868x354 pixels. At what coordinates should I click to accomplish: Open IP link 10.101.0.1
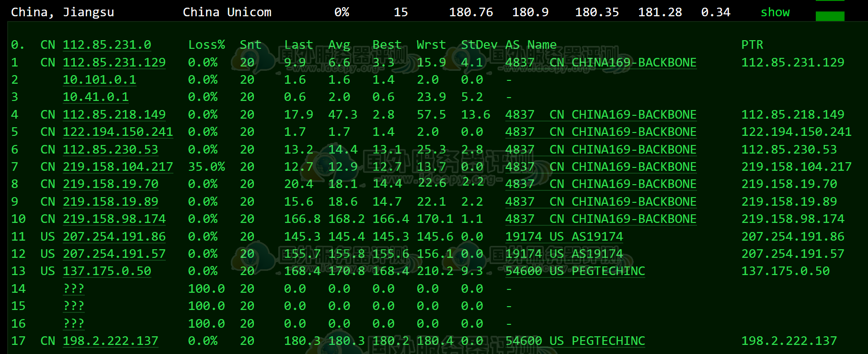click(x=99, y=80)
